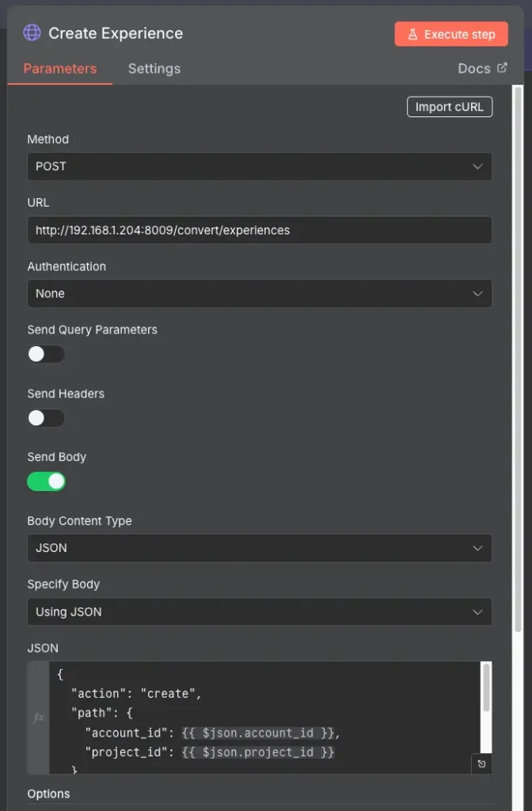Click the expand editor icon in JSON field

(482, 763)
